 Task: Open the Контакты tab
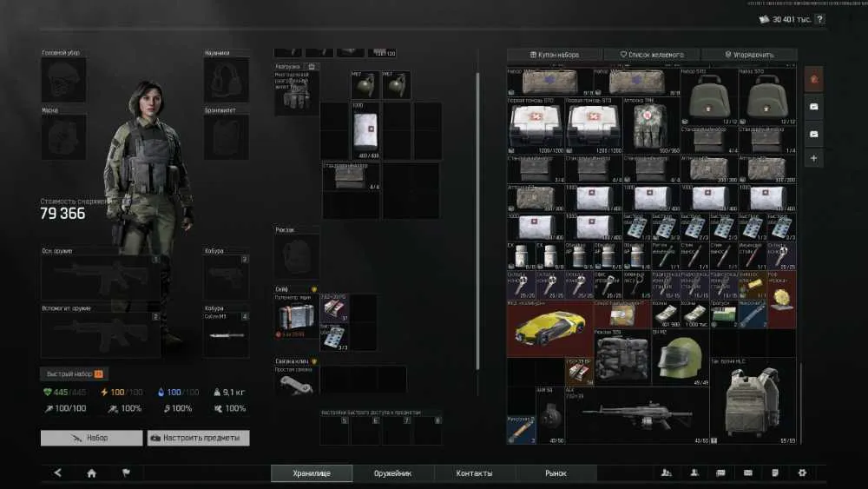[474, 473]
